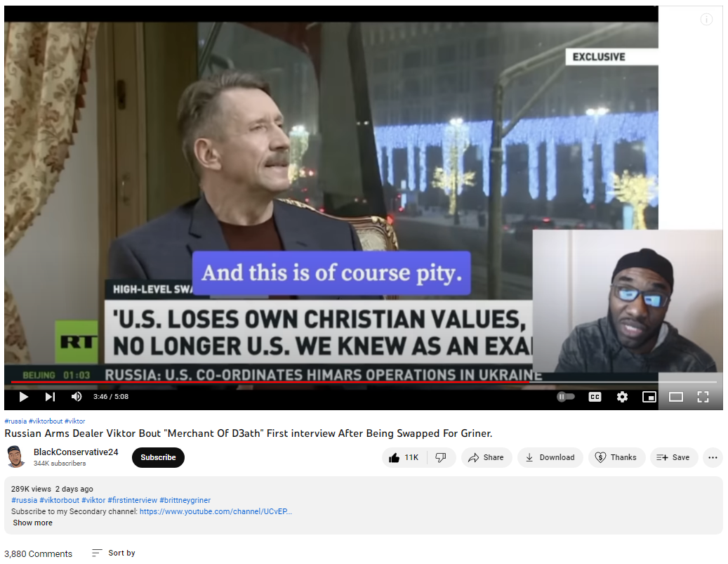Open video settings gear
This screenshot has width=728, height=564.
tap(622, 397)
